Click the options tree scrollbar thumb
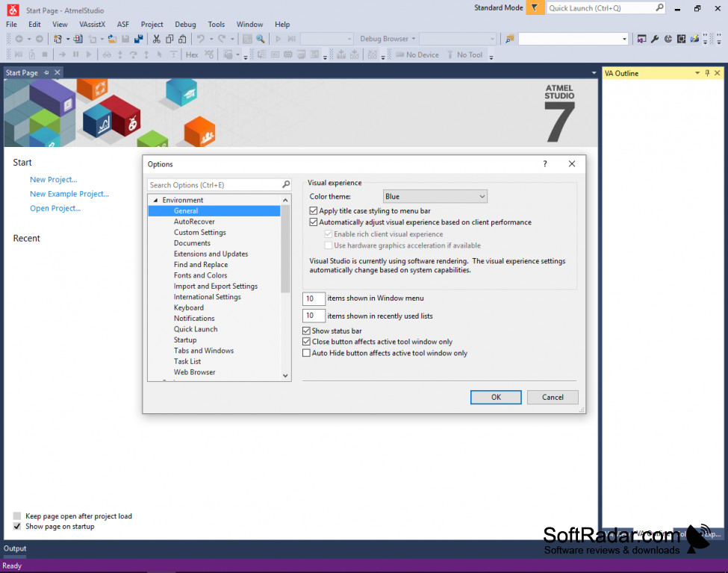 point(285,248)
